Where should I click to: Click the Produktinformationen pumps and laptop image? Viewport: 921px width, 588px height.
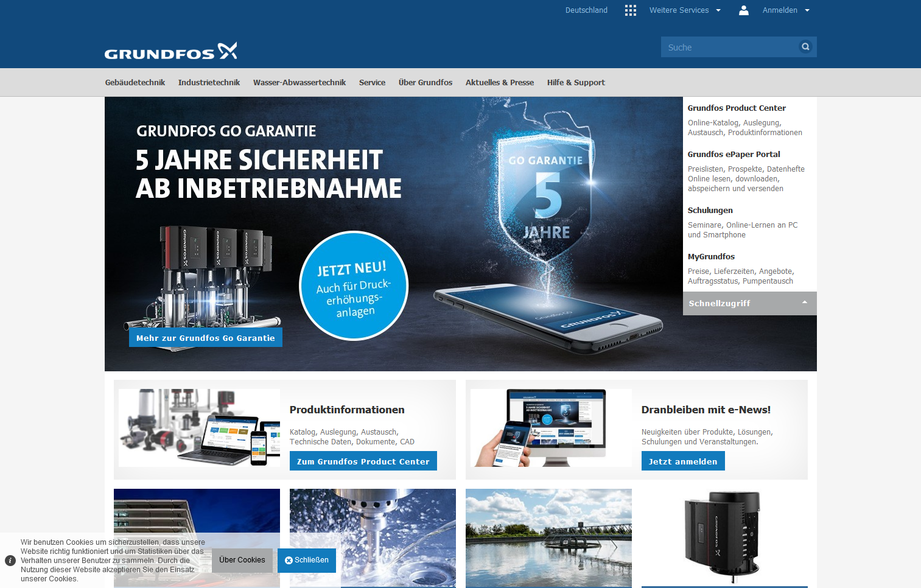[200, 428]
